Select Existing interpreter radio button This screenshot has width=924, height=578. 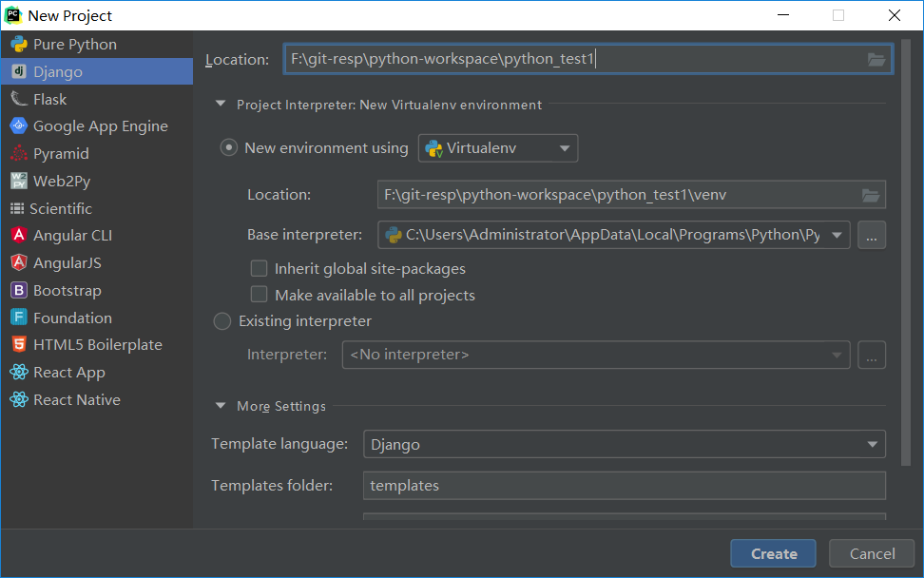[x=222, y=321]
